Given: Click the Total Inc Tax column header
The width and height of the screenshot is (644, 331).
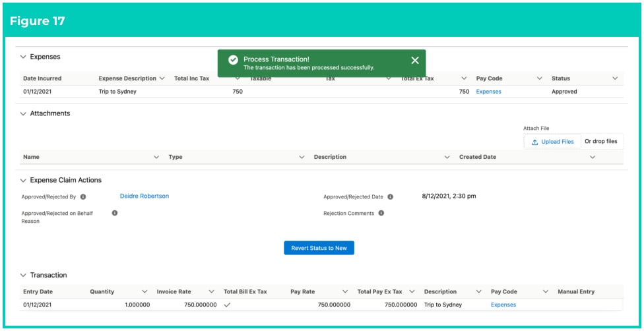Looking at the screenshot, I should point(192,78).
